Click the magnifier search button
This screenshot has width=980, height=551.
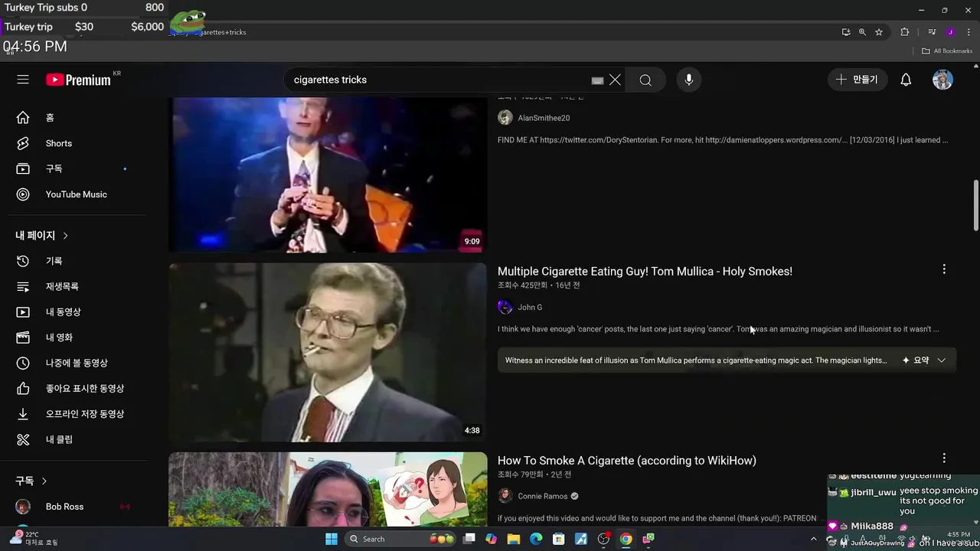[x=645, y=80]
